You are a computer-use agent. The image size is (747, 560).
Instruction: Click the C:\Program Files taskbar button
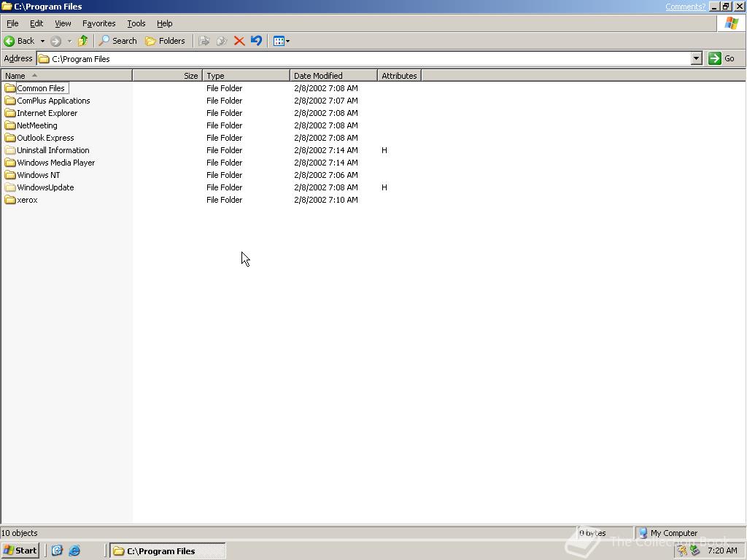[168, 551]
